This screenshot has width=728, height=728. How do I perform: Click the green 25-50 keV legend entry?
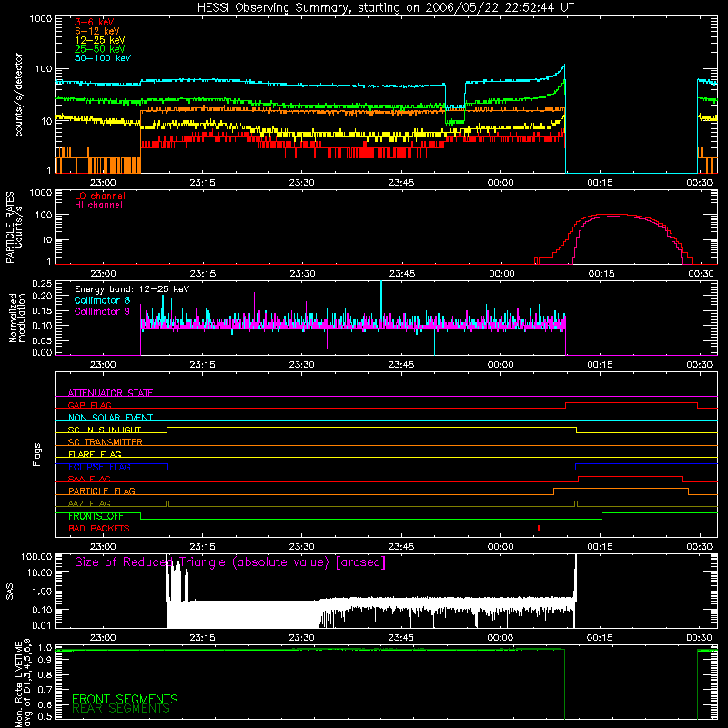pos(100,49)
